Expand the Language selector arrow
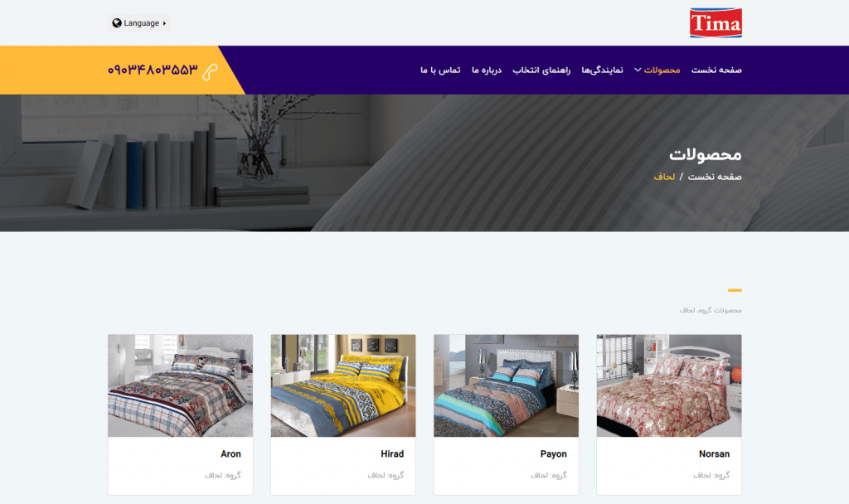The image size is (849, 504). pos(164,23)
